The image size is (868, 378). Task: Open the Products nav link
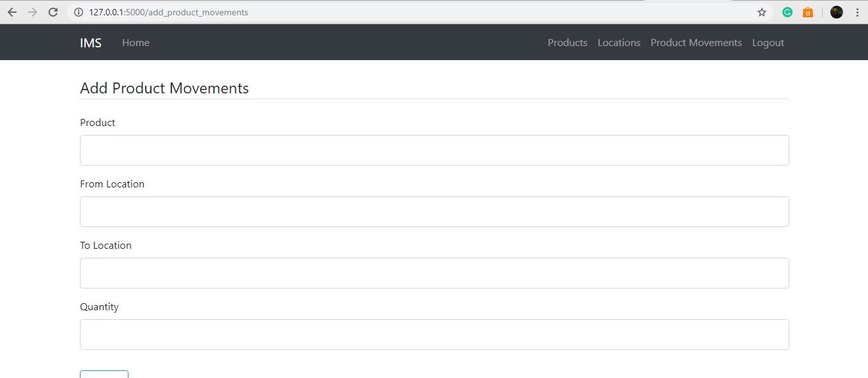(x=568, y=43)
